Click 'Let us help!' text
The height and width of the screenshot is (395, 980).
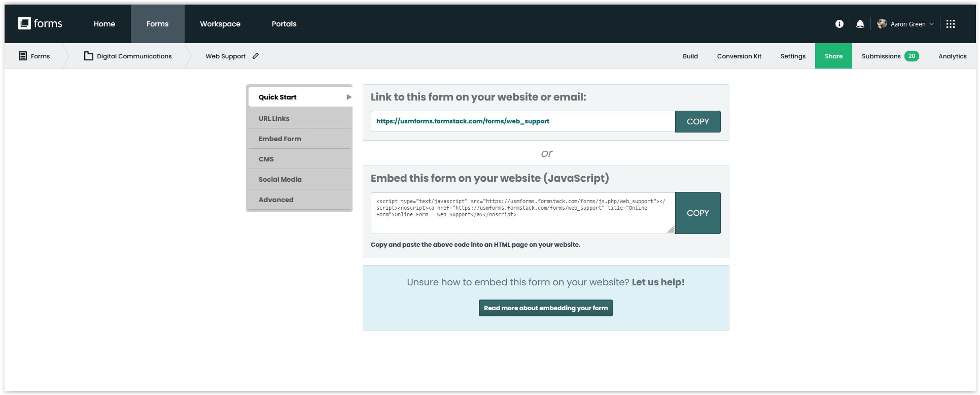click(658, 282)
